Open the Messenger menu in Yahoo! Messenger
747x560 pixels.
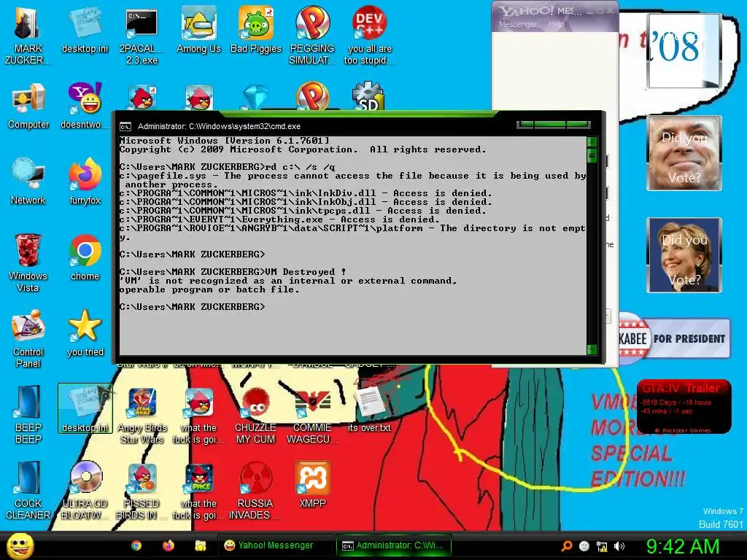pyautogui.click(x=518, y=24)
